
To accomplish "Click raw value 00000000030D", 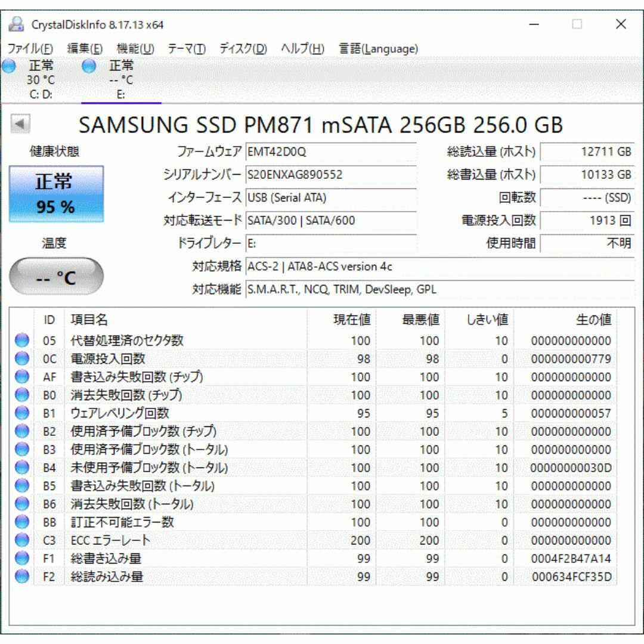I will tap(571, 467).
